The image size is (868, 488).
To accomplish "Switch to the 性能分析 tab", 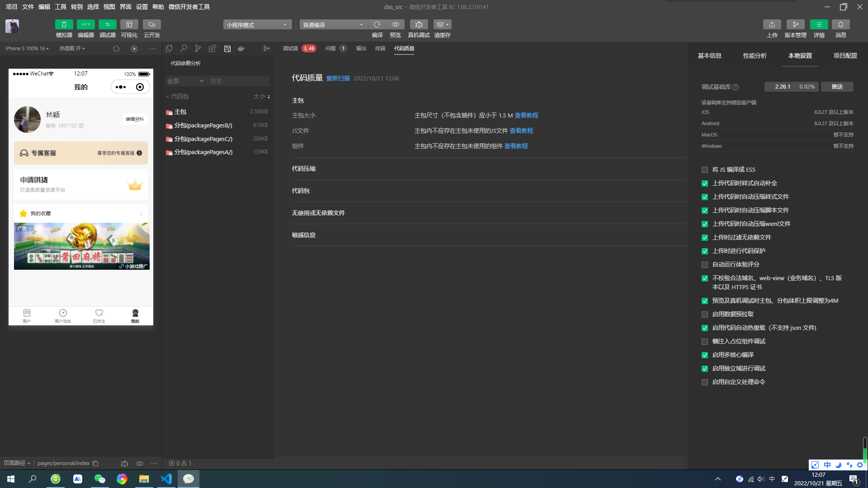I will (755, 56).
